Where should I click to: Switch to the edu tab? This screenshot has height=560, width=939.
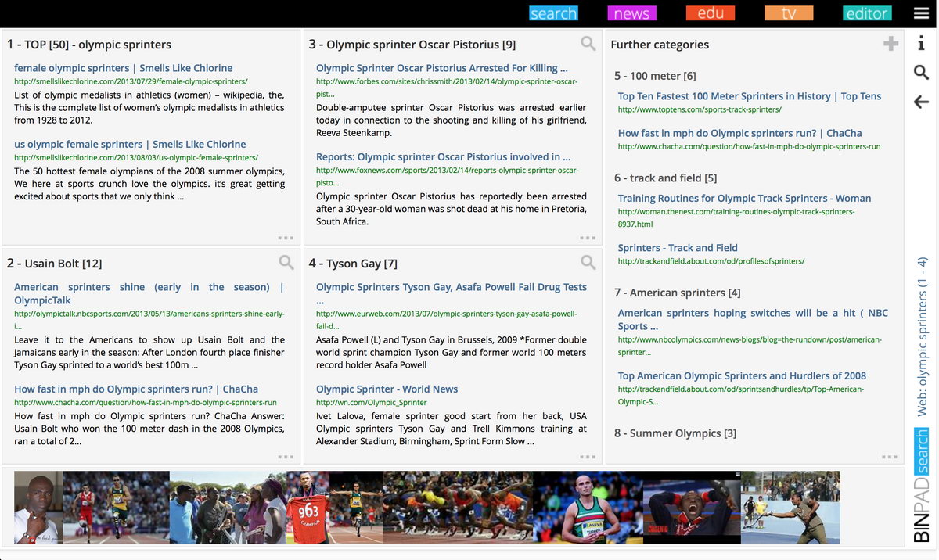pos(711,13)
